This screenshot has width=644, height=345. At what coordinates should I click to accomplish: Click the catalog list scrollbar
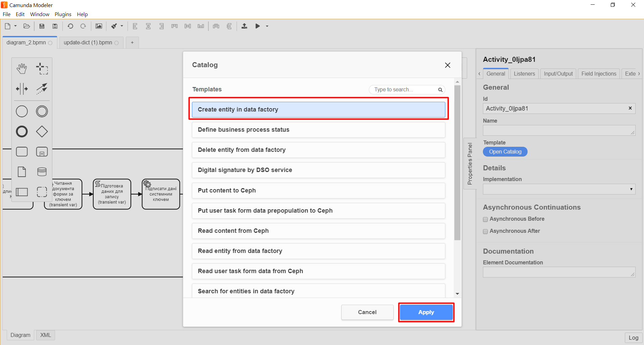pyautogui.click(x=457, y=163)
